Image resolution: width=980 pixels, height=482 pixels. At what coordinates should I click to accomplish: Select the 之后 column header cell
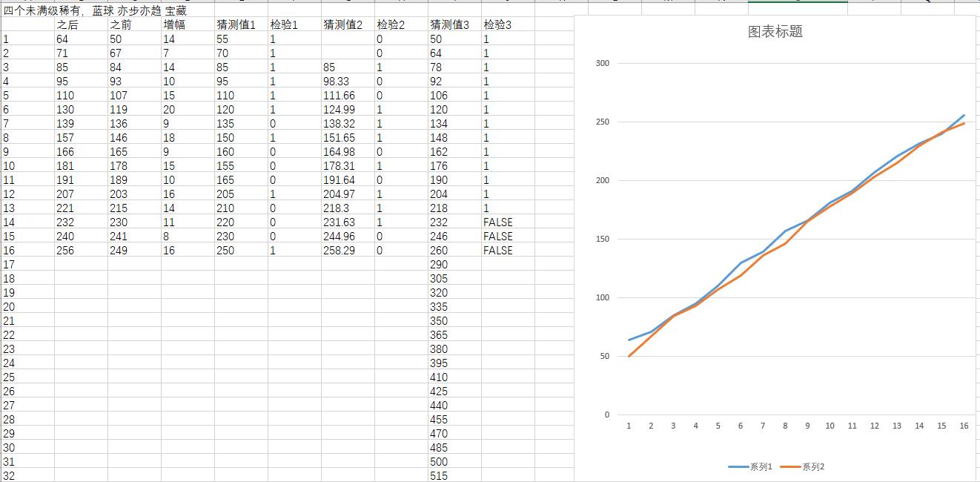pyautogui.click(x=67, y=25)
